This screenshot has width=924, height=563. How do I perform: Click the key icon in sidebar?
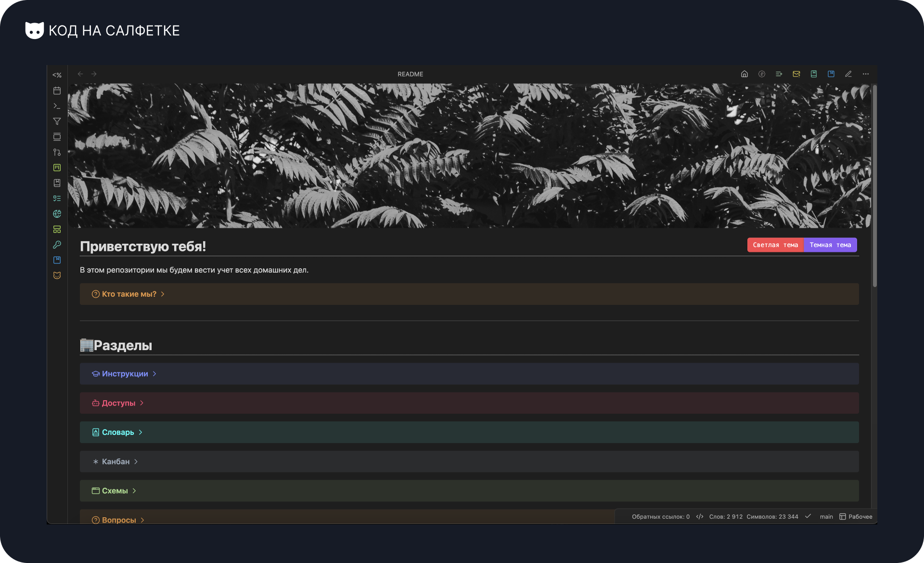(57, 245)
